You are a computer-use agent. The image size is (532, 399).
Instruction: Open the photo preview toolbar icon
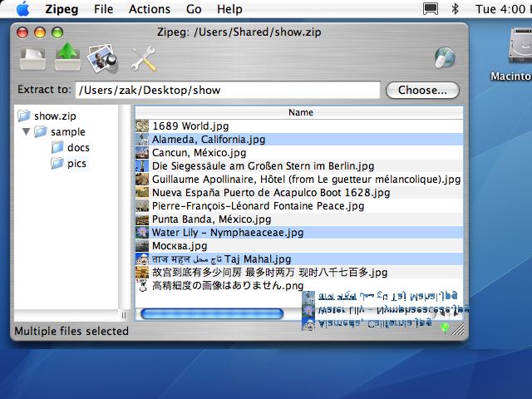click(103, 59)
